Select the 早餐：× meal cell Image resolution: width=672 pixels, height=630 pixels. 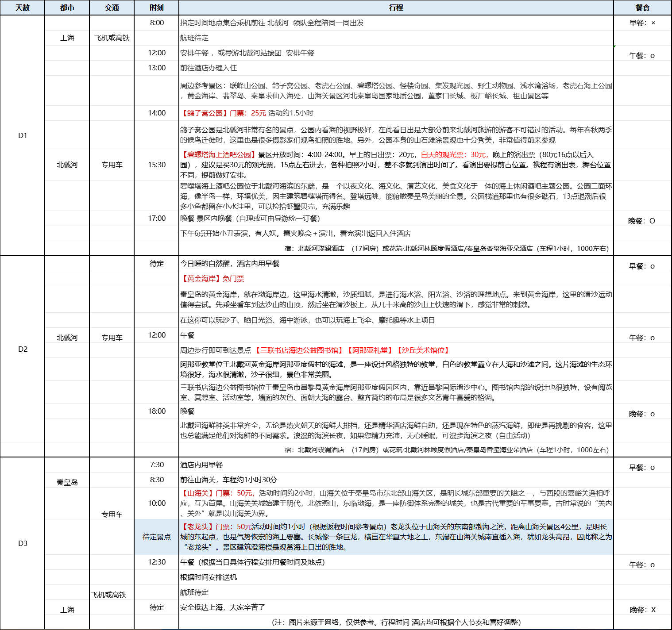[642, 23]
